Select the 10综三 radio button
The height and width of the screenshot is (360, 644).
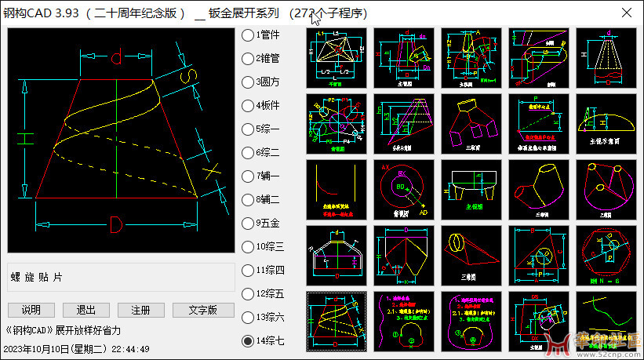click(x=248, y=247)
